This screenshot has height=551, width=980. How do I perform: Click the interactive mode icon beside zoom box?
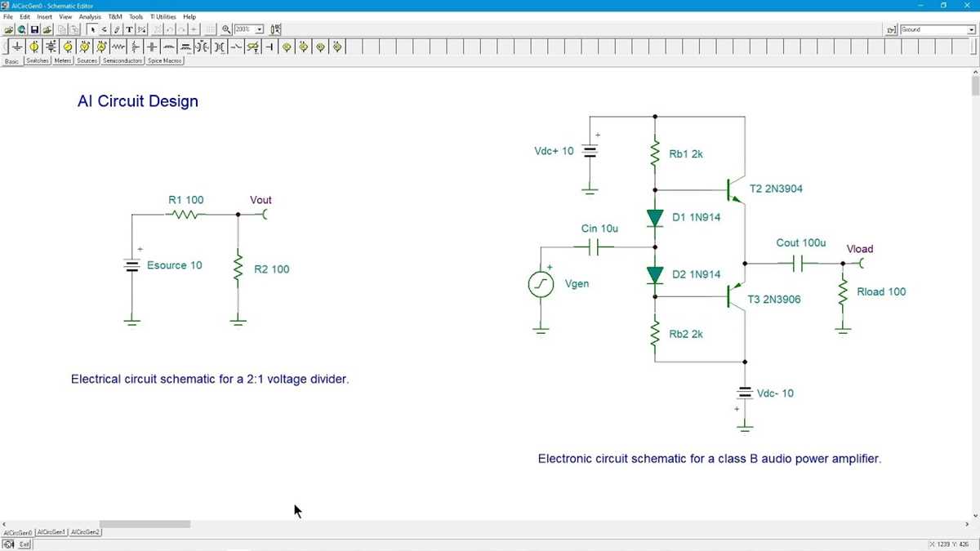(275, 29)
